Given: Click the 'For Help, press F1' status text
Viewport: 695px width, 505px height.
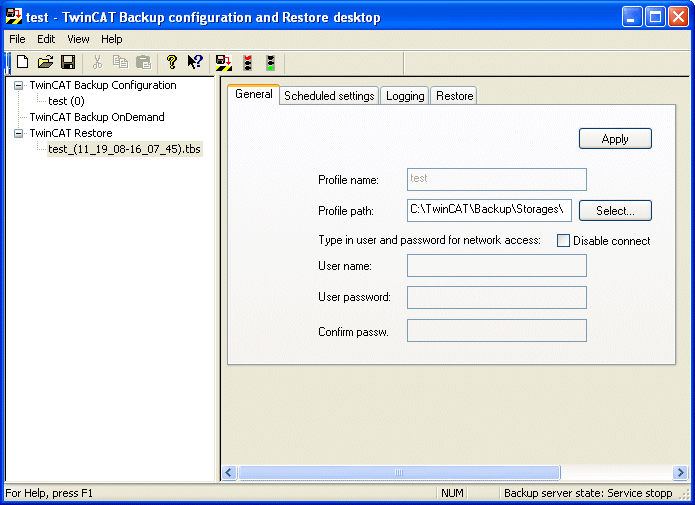Looking at the screenshot, I should coord(49,493).
